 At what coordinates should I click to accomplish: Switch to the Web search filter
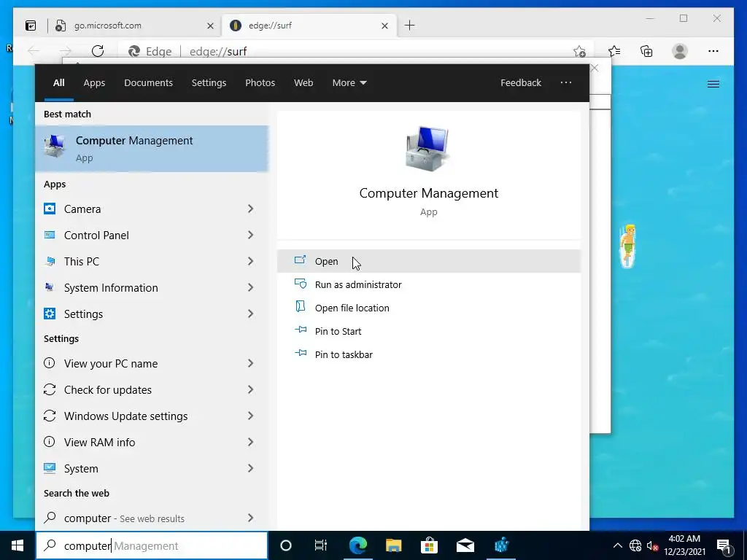[x=303, y=82]
